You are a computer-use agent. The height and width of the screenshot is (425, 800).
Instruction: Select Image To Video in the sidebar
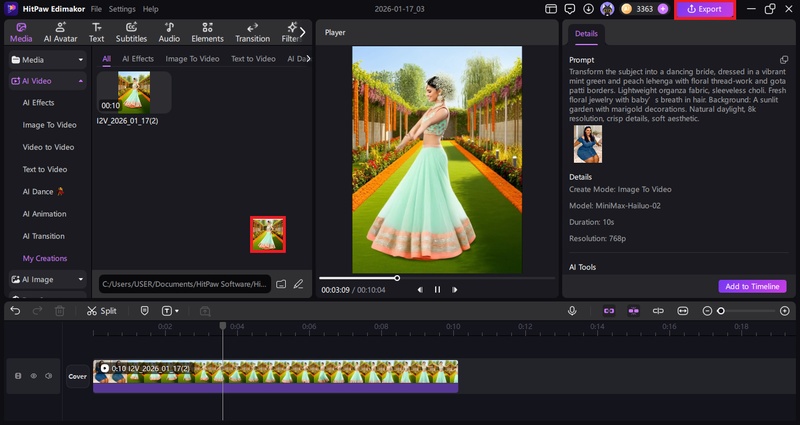[x=49, y=125]
